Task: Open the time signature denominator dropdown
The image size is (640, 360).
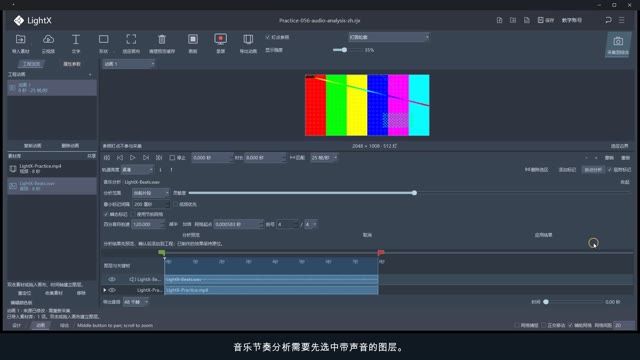Action: point(311,224)
